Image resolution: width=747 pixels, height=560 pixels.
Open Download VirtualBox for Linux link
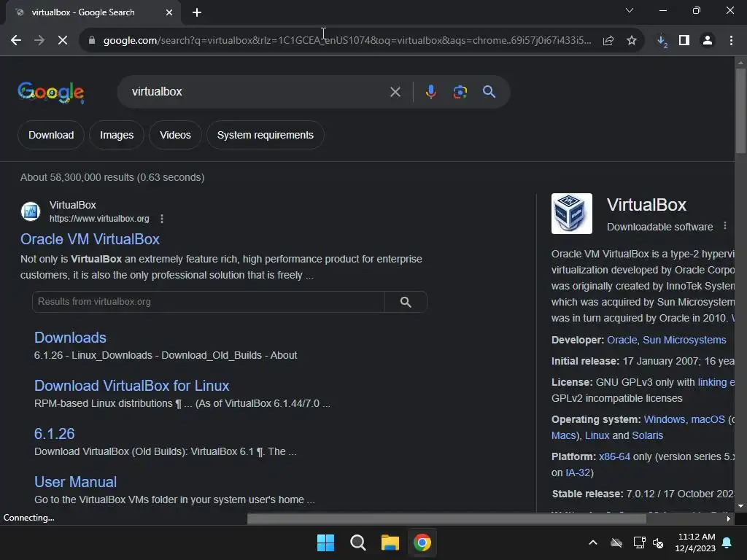pyautogui.click(x=131, y=386)
